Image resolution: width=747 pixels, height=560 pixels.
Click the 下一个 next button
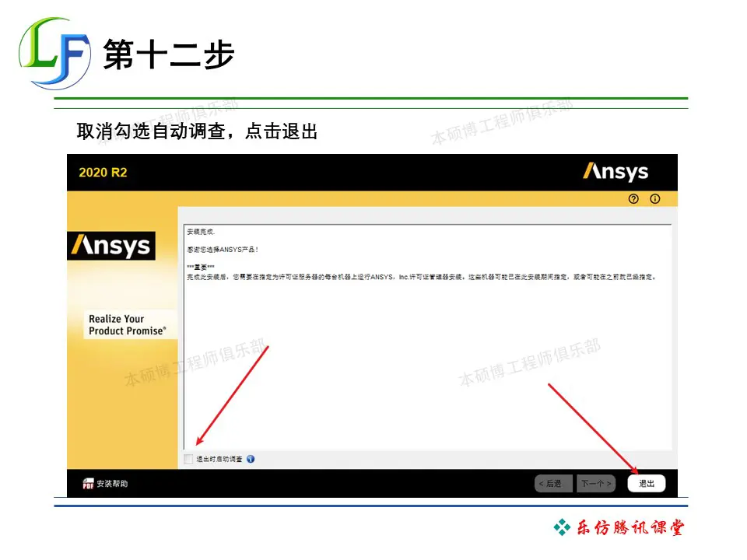pyautogui.click(x=596, y=484)
